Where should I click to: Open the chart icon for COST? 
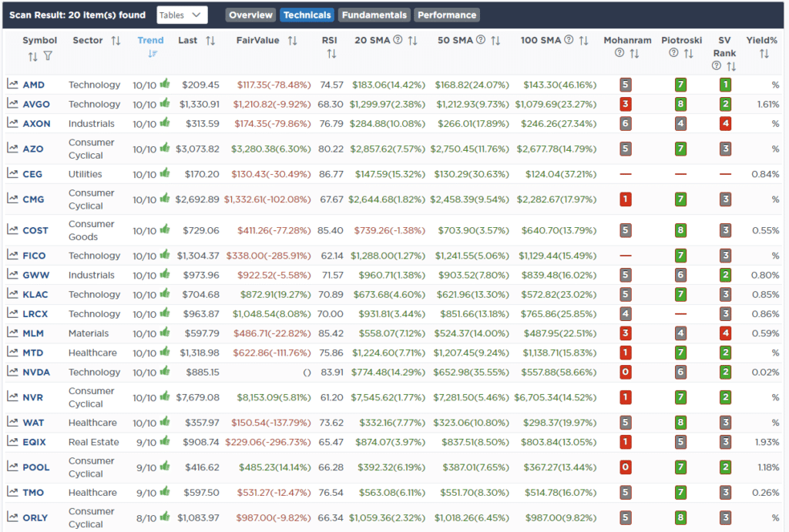click(12, 229)
